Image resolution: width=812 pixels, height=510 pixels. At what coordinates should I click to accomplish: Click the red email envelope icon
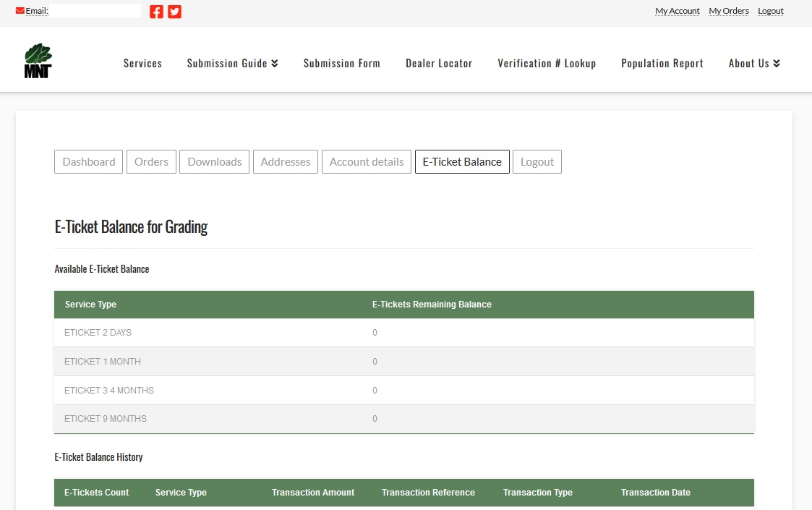(x=20, y=10)
